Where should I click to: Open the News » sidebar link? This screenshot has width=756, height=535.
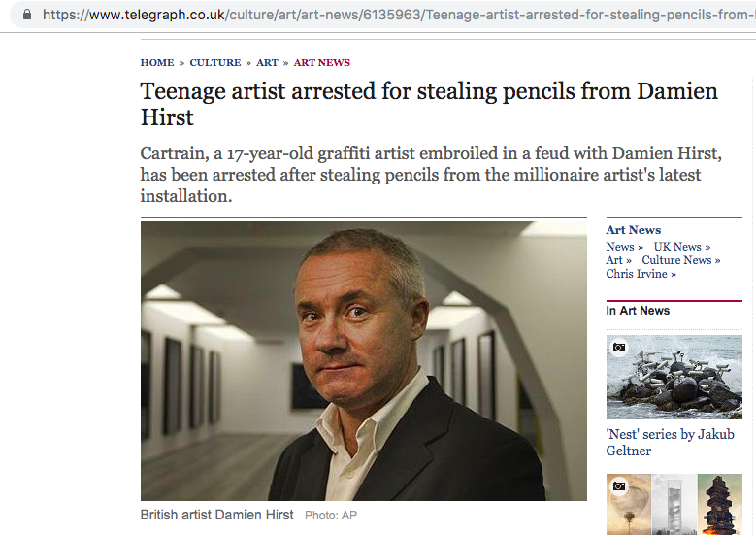tap(625, 247)
